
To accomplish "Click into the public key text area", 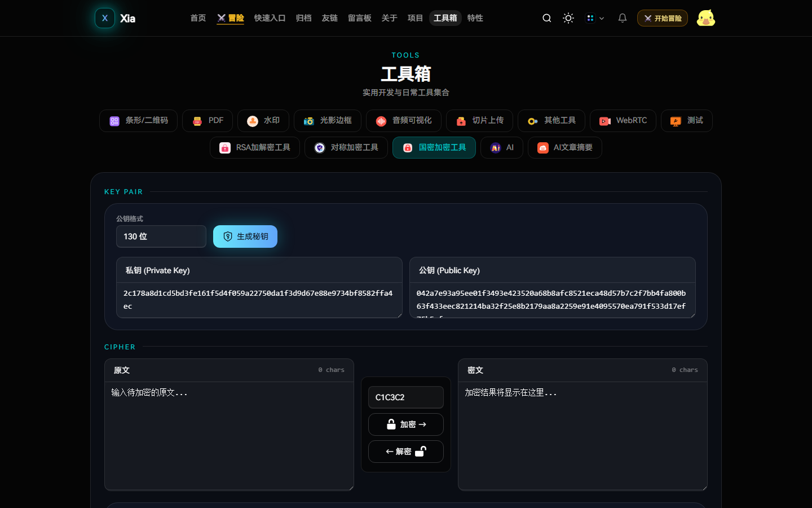I will point(553,300).
